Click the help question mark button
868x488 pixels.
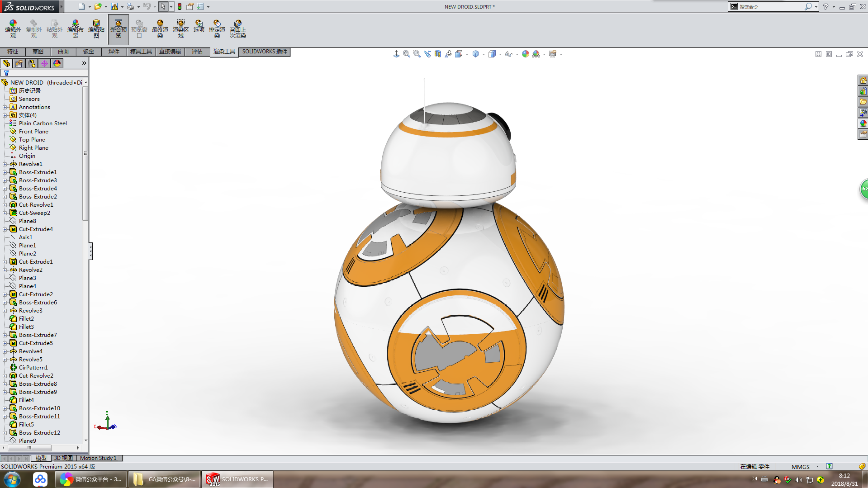click(x=826, y=6)
